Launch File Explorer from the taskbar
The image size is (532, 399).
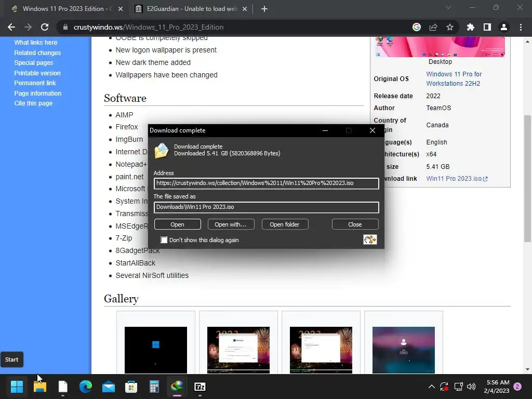click(x=39, y=387)
